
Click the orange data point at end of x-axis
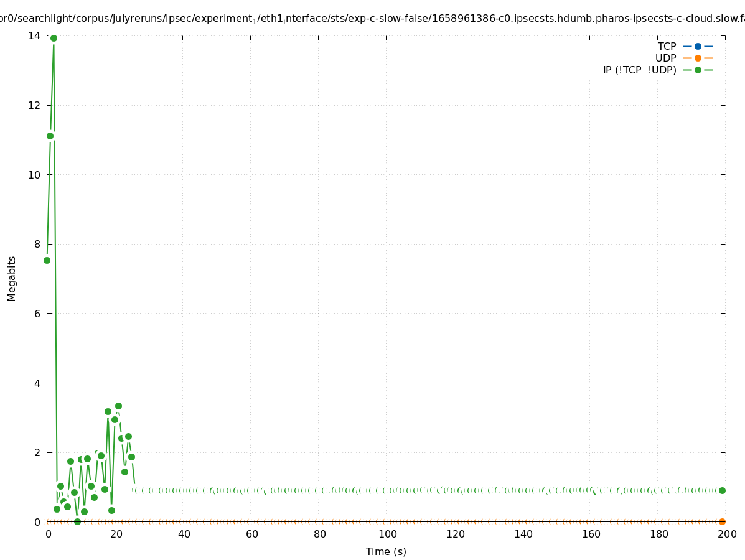pos(722,521)
